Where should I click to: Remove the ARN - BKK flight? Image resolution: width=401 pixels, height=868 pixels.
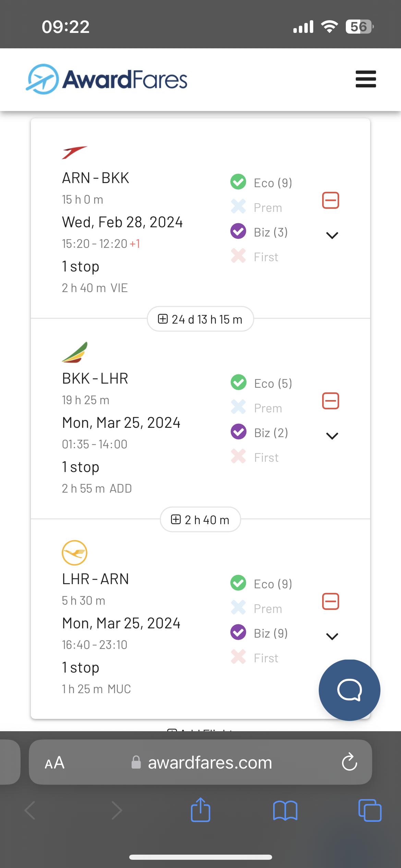(x=330, y=201)
